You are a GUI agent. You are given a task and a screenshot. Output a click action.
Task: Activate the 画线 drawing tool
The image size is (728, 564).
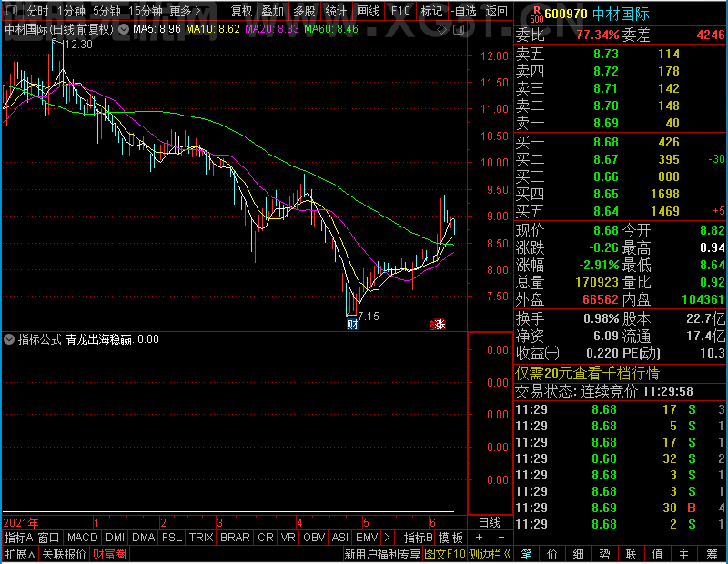tap(368, 11)
